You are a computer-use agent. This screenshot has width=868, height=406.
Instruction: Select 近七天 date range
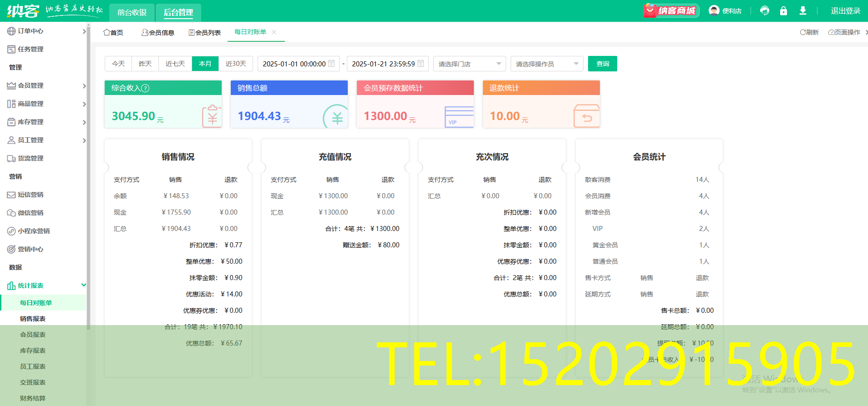tap(175, 64)
